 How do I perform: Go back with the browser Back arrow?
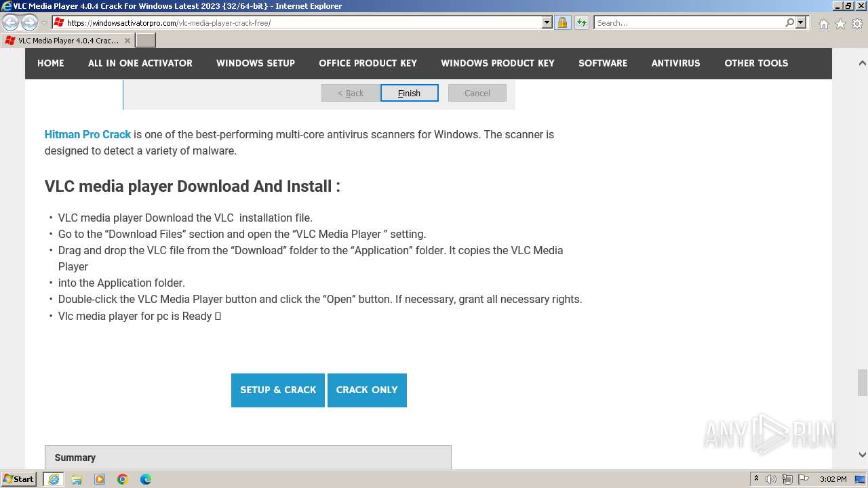[11, 22]
